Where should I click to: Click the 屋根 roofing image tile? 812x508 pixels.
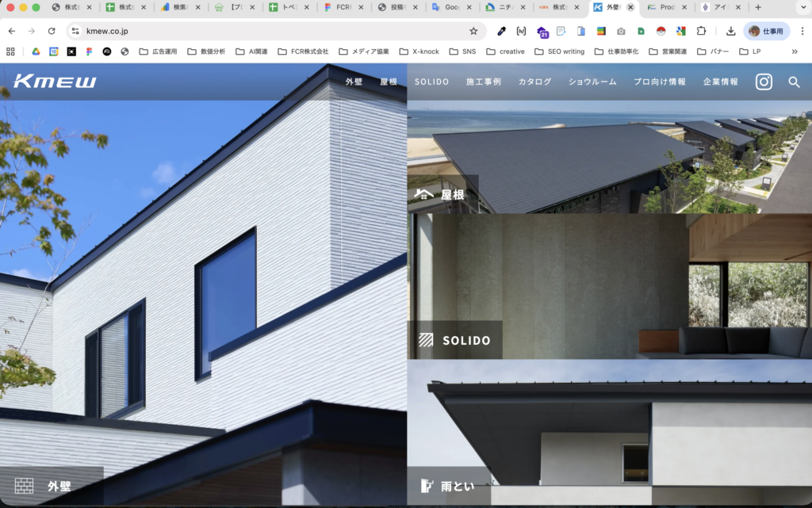click(x=609, y=157)
